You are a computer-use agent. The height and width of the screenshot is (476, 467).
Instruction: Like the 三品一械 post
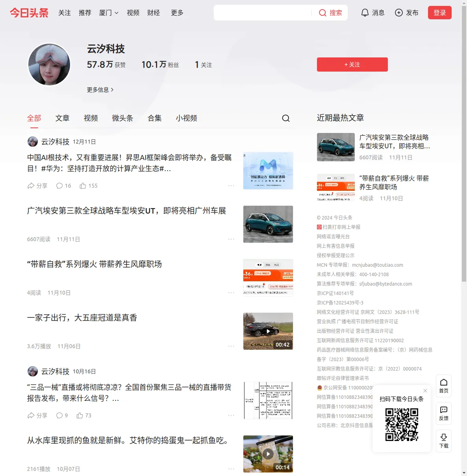point(84,415)
